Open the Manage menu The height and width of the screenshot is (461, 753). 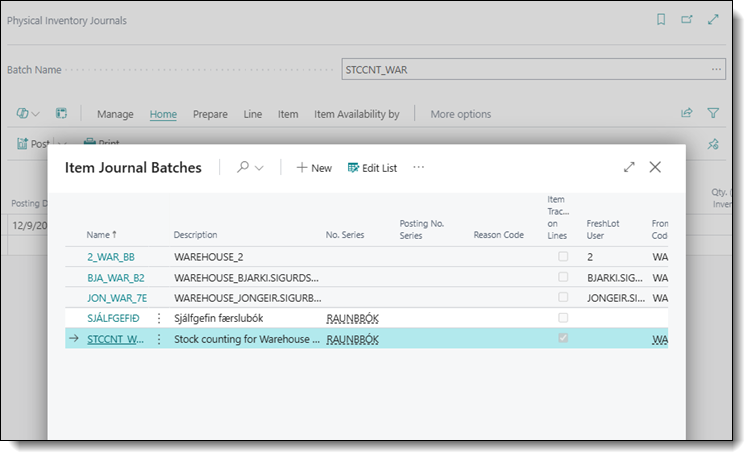pyautogui.click(x=115, y=114)
